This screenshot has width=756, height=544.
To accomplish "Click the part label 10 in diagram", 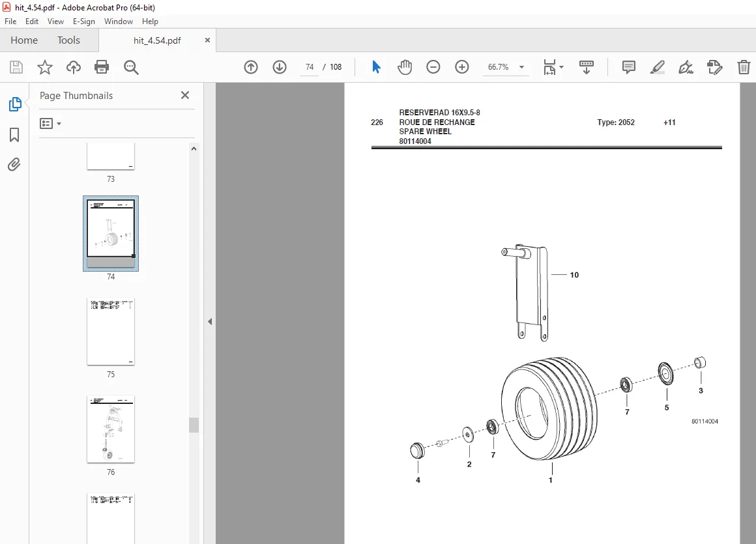I will click(x=574, y=275).
